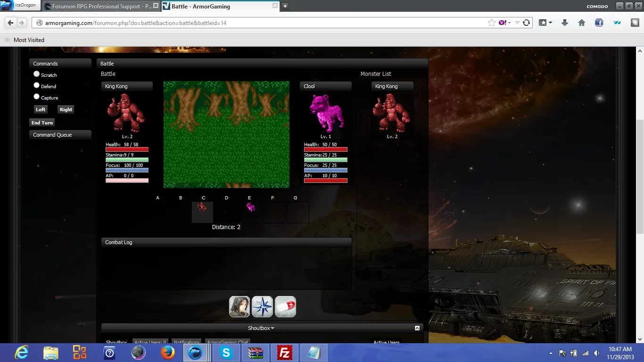Click the pink Clool enemy sprite

point(326,113)
